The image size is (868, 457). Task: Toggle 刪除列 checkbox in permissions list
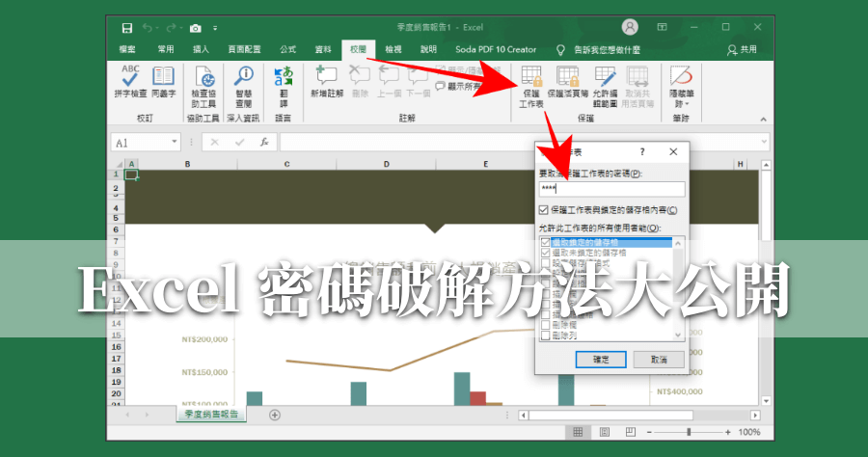point(546,336)
